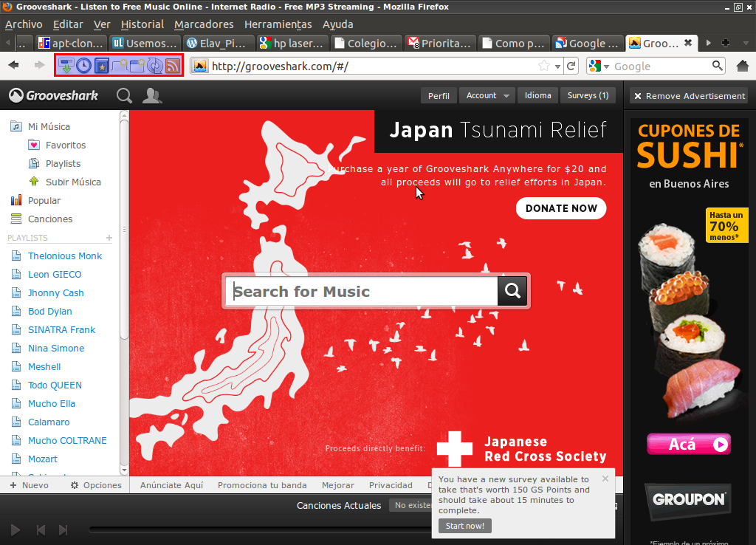Click the previous track button
The image size is (756, 545).
41,530
